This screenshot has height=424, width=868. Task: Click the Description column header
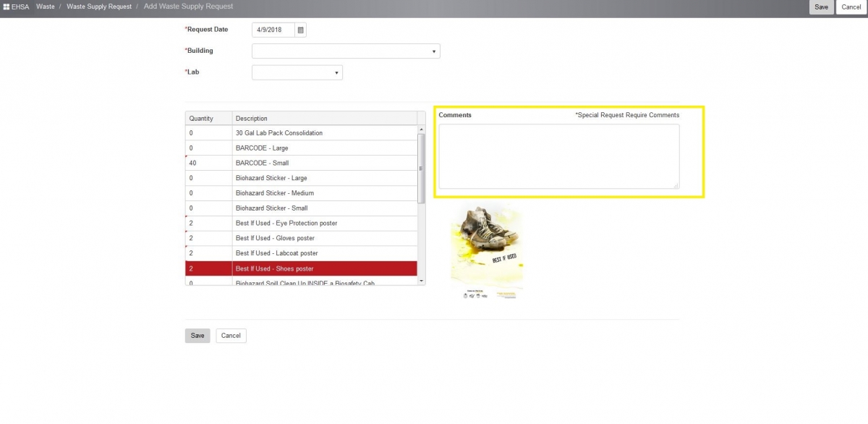tap(253, 118)
